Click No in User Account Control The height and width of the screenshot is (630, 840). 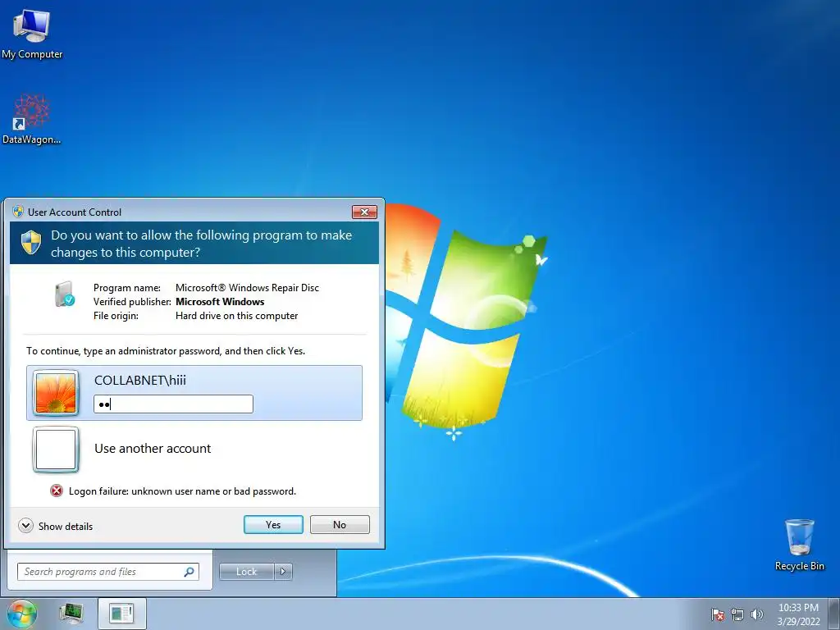click(x=340, y=524)
